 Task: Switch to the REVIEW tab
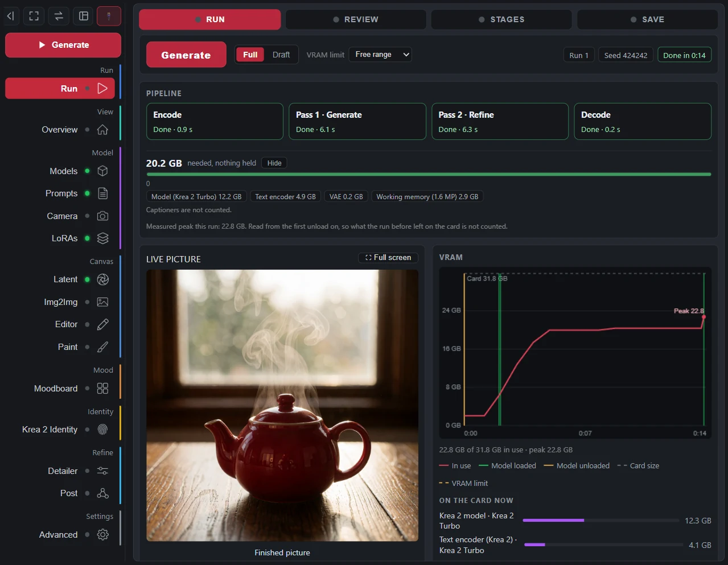click(x=356, y=19)
